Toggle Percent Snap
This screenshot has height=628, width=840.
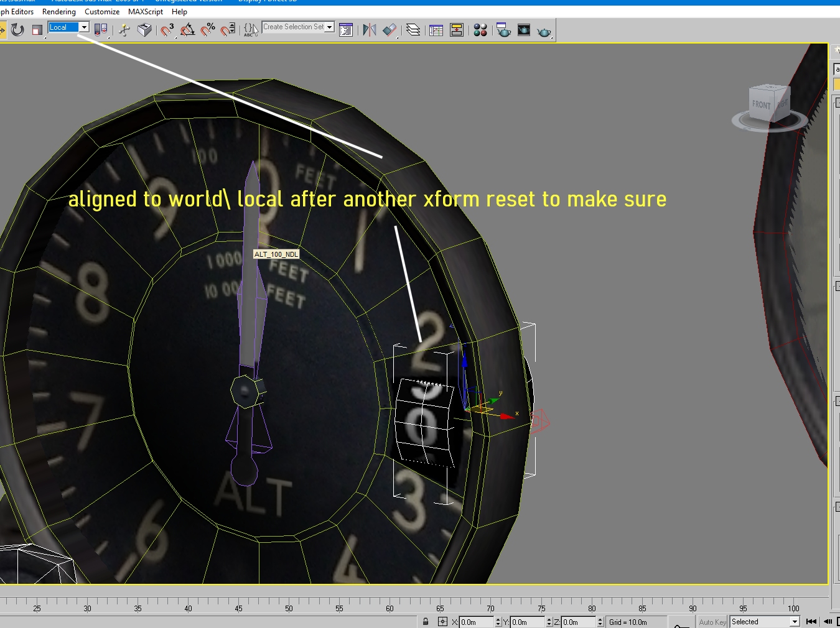click(208, 29)
